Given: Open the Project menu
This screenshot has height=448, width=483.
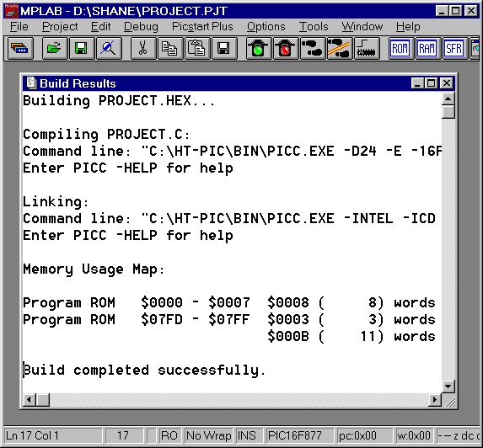Looking at the screenshot, I should (x=60, y=27).
